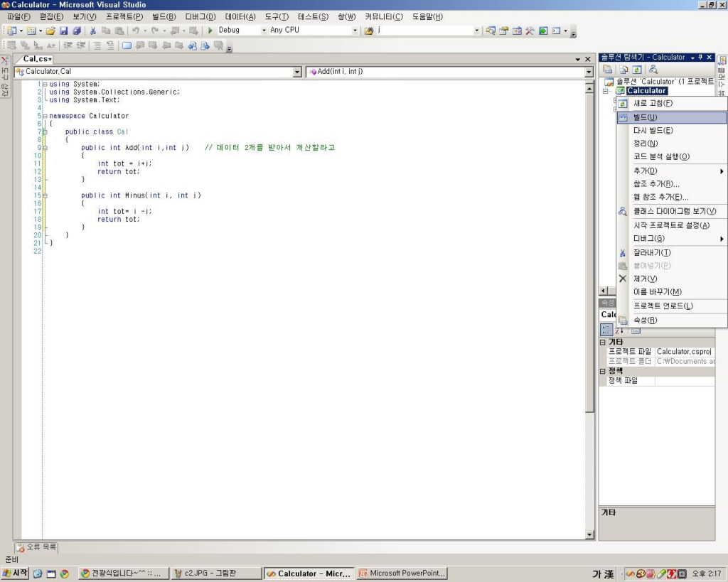Viewport: 728px width, 582px height.
Task: Open Solution Explorer from toolbar icon
Action: click(x=491, y=31)
